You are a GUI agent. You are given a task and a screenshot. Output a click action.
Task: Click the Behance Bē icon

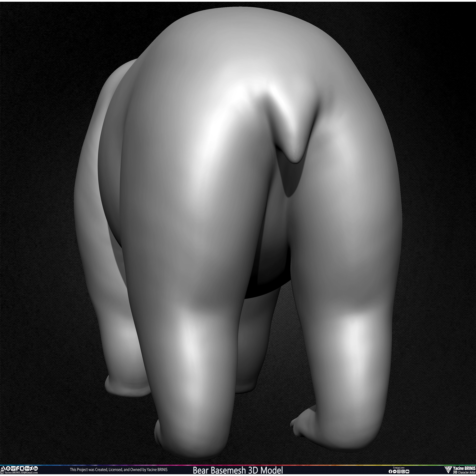click(x=27, y=468)
